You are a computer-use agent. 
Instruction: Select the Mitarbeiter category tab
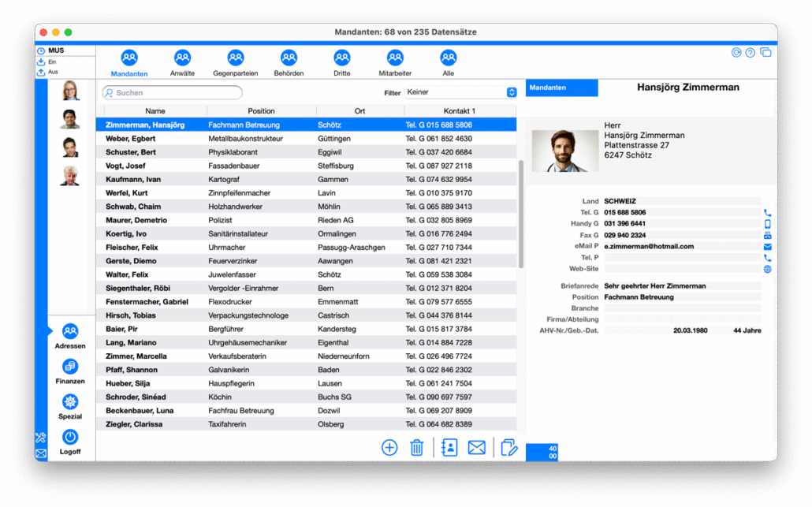(395, 63)
